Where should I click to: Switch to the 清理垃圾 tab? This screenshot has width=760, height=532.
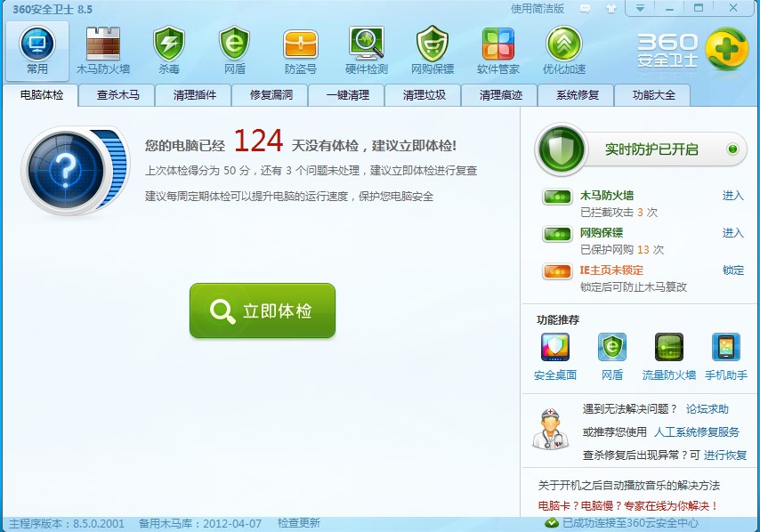pyautogui.click(x=424, y=95)
